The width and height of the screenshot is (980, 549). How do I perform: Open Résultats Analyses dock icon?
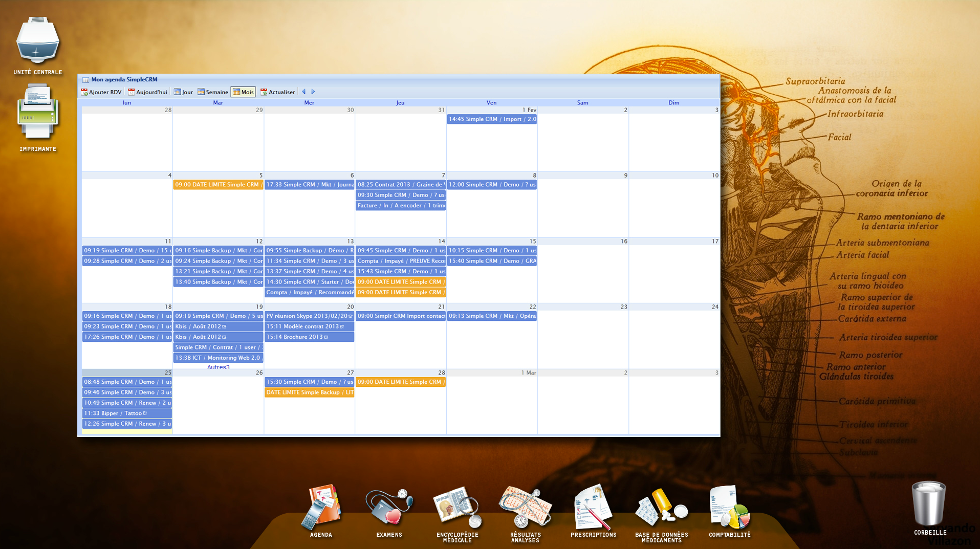[x=525, y=514]
